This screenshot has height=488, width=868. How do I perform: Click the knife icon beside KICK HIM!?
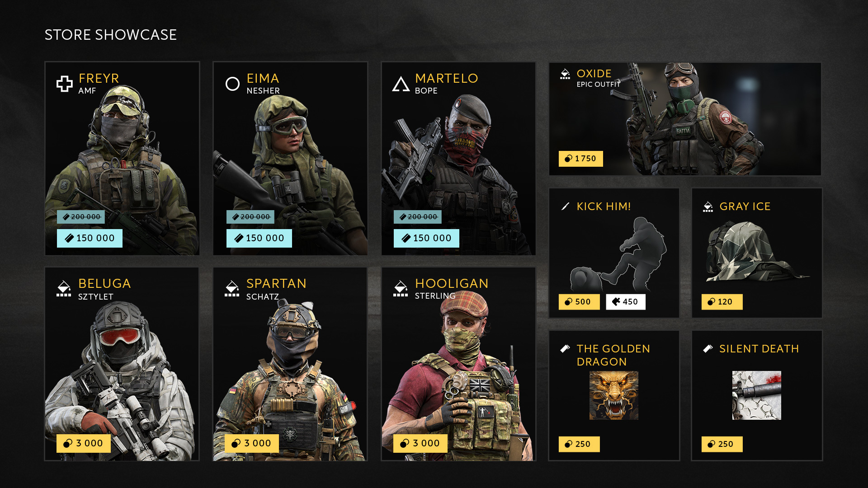565,206
